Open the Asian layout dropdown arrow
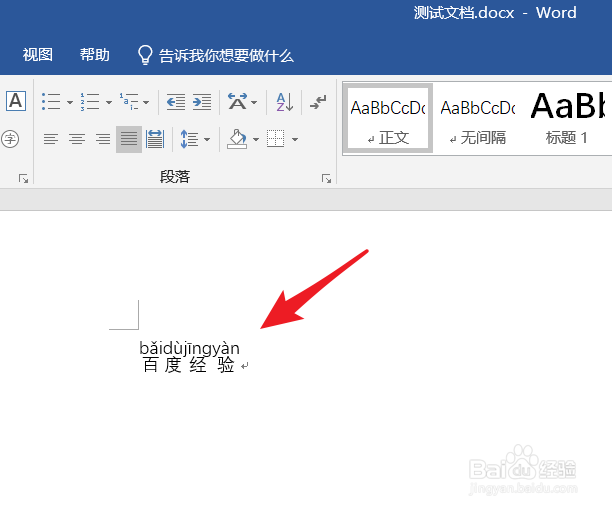612x510 pixels. click(x=254, y=102)
